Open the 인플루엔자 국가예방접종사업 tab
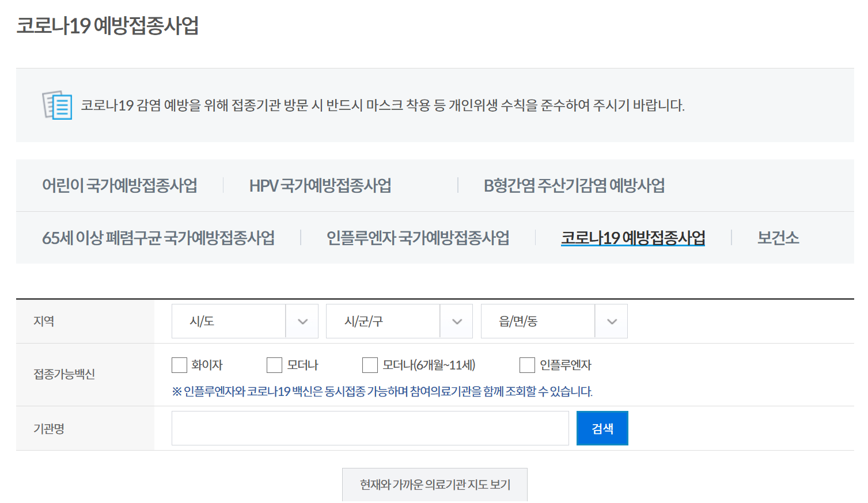The width and height of the screenshot is (868, 503). pyautogui.click(x=418, y=237)
